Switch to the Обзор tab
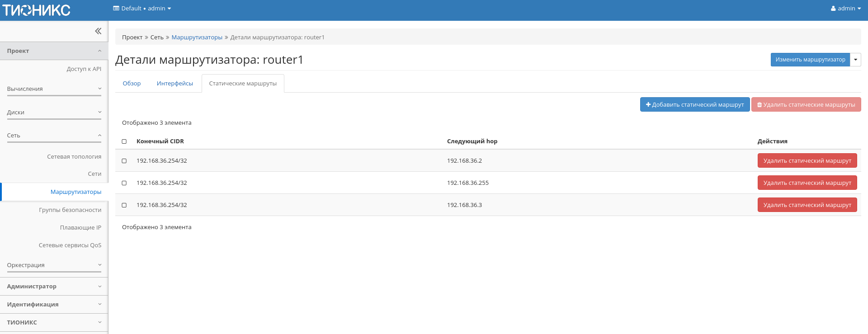Image resolution: width=868 pixels, height=334 pixels. (x=132, y=84)
